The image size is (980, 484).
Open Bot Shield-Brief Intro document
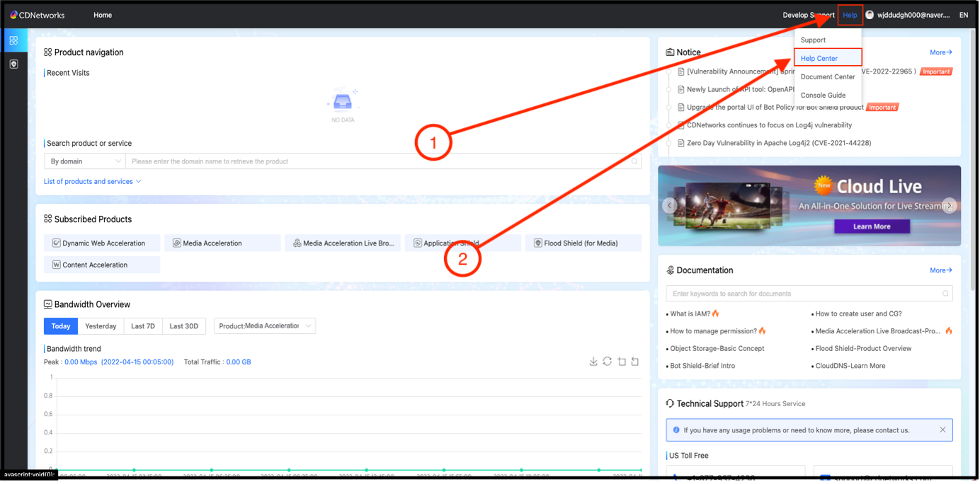(702, 366)
